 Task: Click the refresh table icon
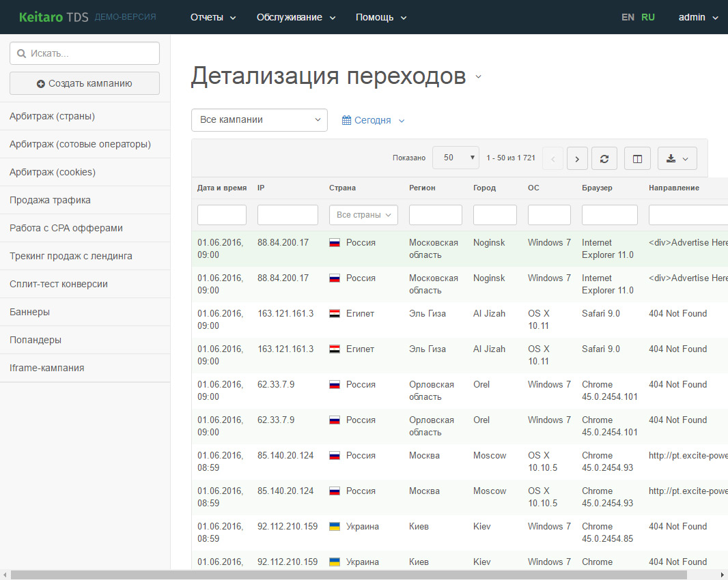604,158
